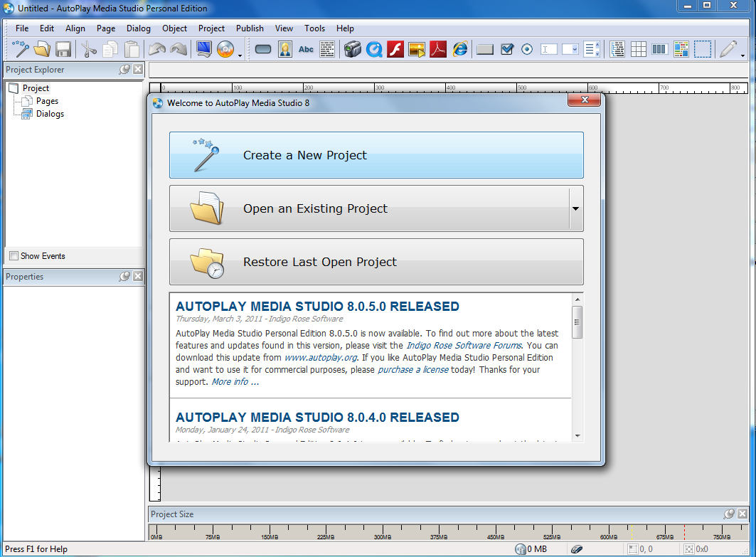Insert a Web object (Internet Explorer icon)
Image resolution: width=756 pixels, height=557 pixels.
460,49
